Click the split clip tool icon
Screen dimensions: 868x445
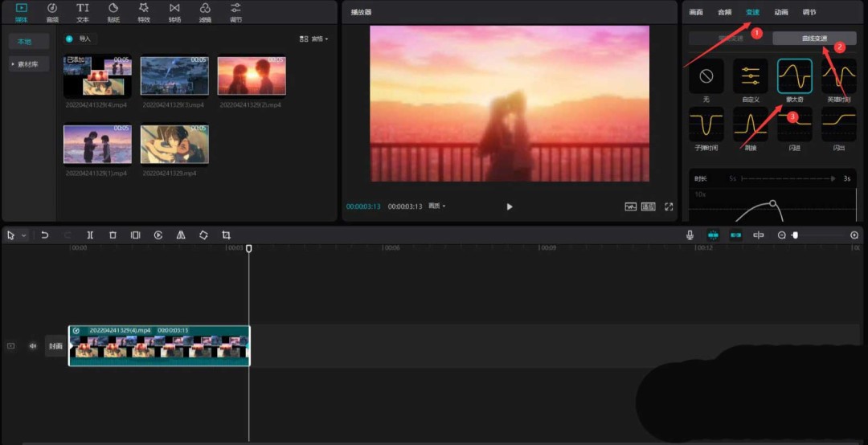tap(90, 235)
